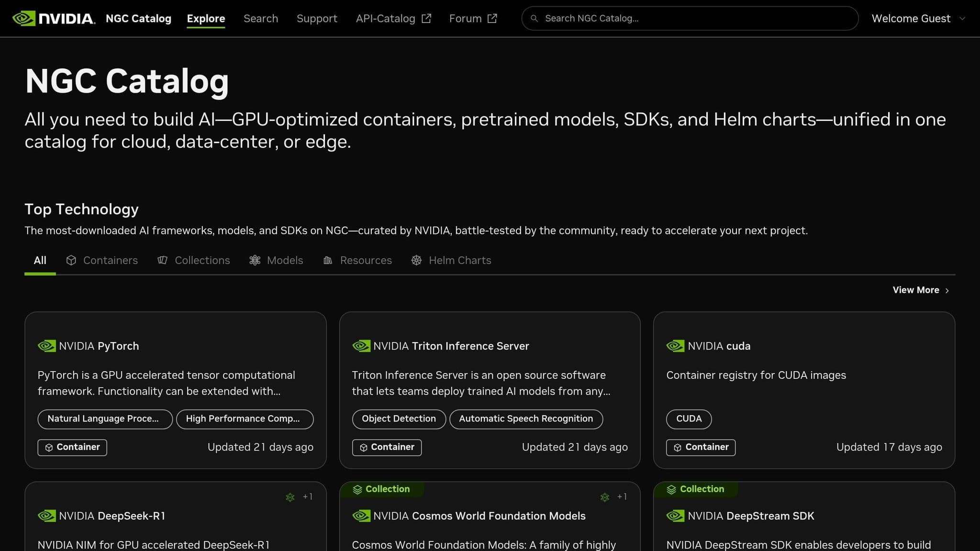Select Natural Language Processing tag on PyTorch
This screenshot has width=980, height=551.
[x=105, y=419]
